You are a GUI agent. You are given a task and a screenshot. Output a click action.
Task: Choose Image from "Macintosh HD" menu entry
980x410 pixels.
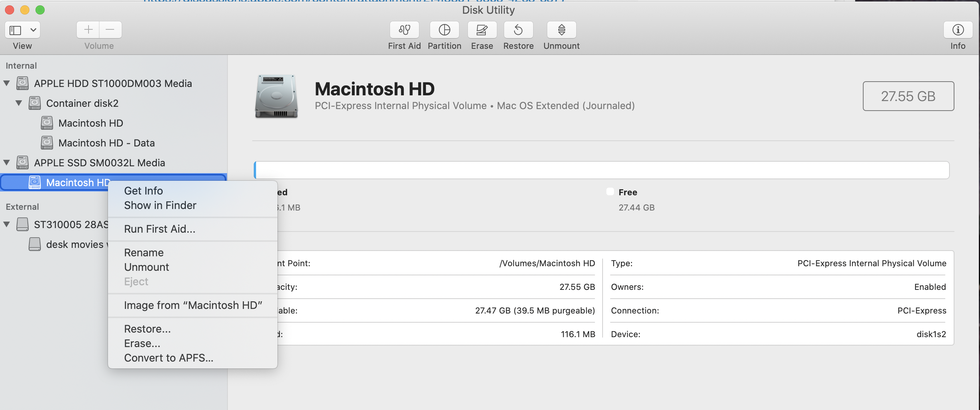193,305
